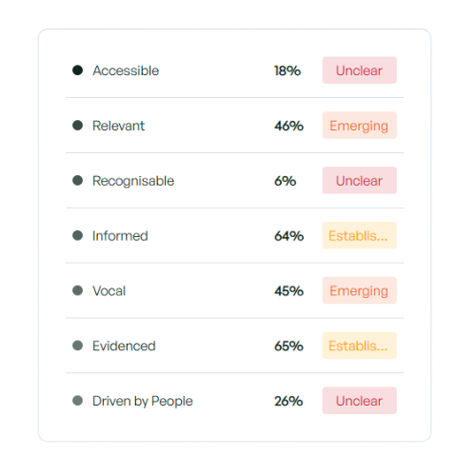Select the Establis... badge for Evidenced
This screenshot has height=476, width=476.
360,346
